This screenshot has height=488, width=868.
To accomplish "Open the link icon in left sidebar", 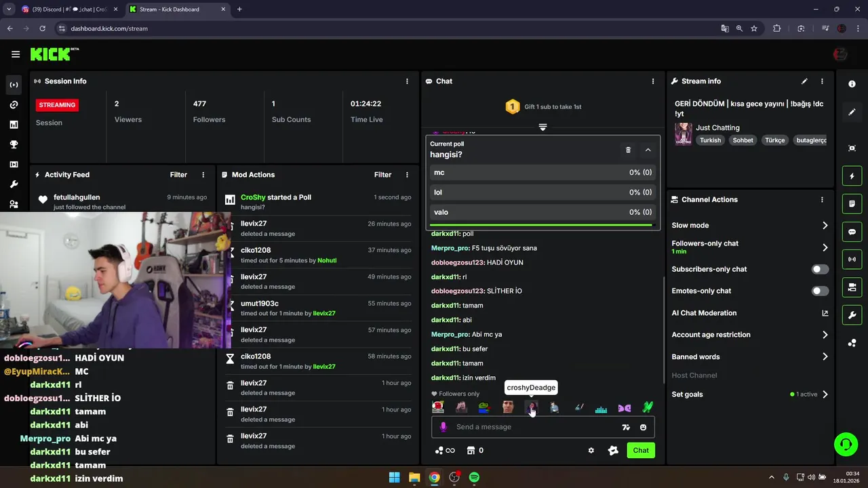I will coord(14,105).
